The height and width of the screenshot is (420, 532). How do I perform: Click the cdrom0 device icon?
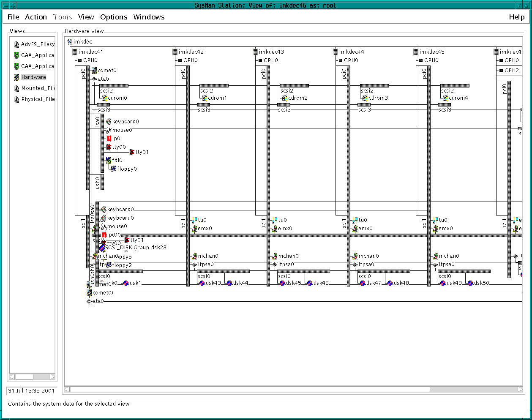pos(104,98)
